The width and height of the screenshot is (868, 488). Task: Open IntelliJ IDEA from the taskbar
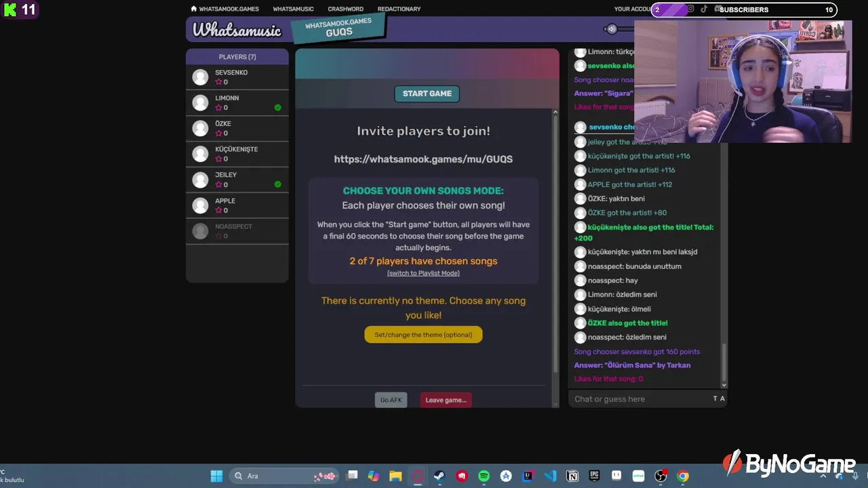coord(528,476)
